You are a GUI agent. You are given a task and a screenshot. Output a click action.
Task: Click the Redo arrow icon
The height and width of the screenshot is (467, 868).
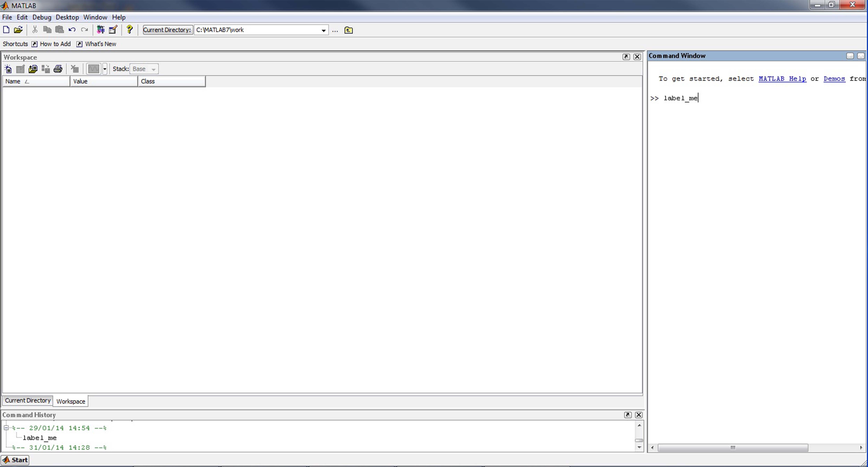84,30
